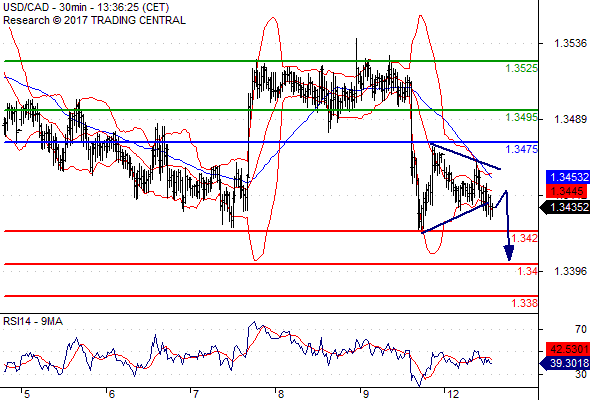
Task: Click the RSI14 - 9MA indicator title
Action: [33, 321]
